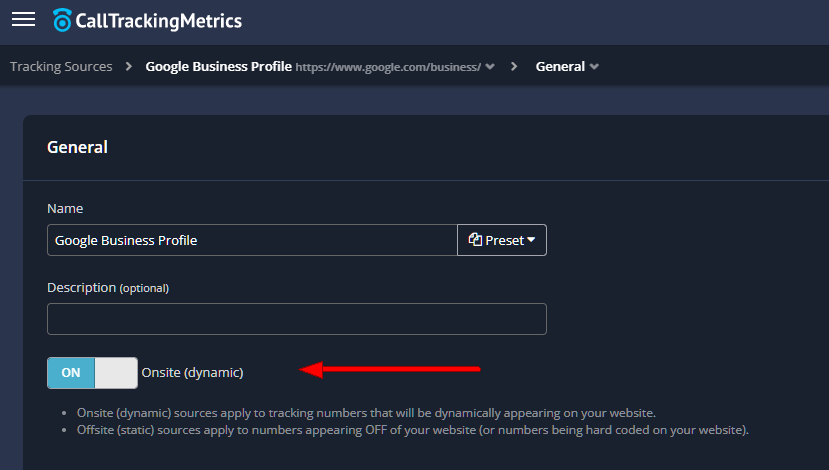
Task: Expand the caret after the Google Business URL
Action: coord(490,67)
